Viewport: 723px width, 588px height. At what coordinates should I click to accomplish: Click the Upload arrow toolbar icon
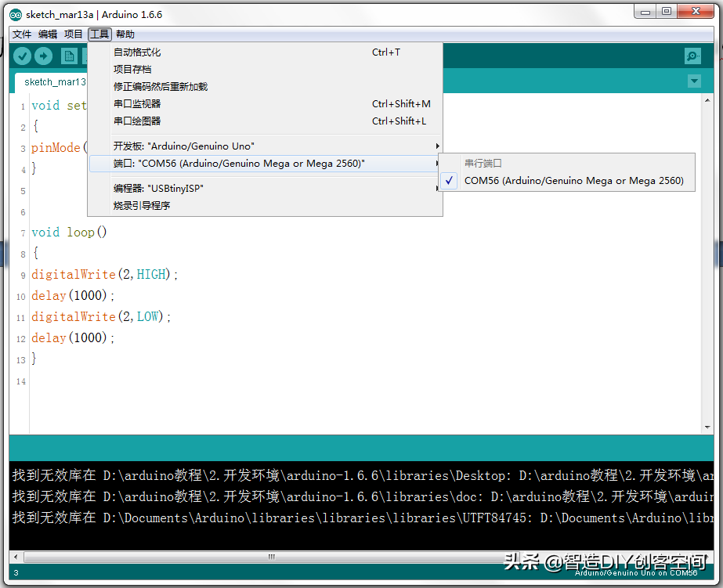43,56
